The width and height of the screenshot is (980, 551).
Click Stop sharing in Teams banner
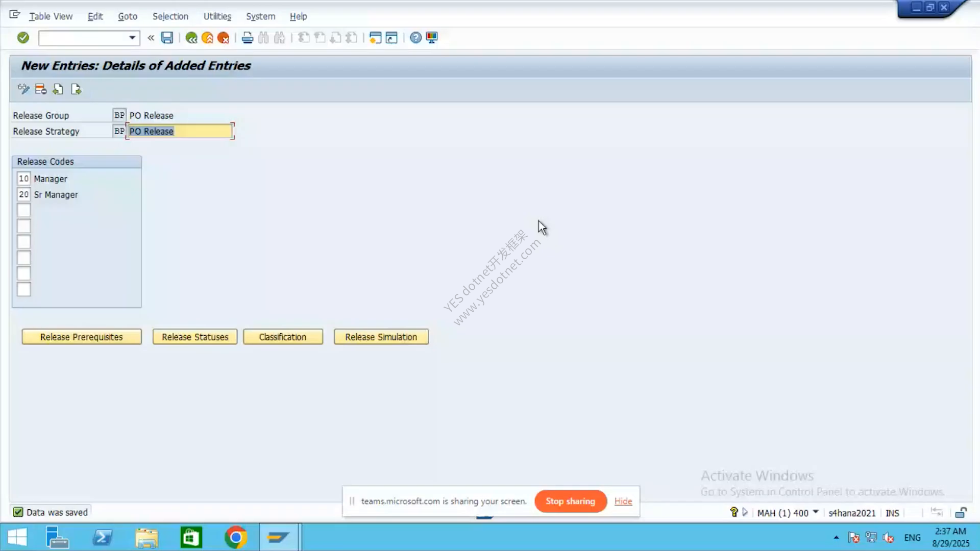click(x=571, y=501)
